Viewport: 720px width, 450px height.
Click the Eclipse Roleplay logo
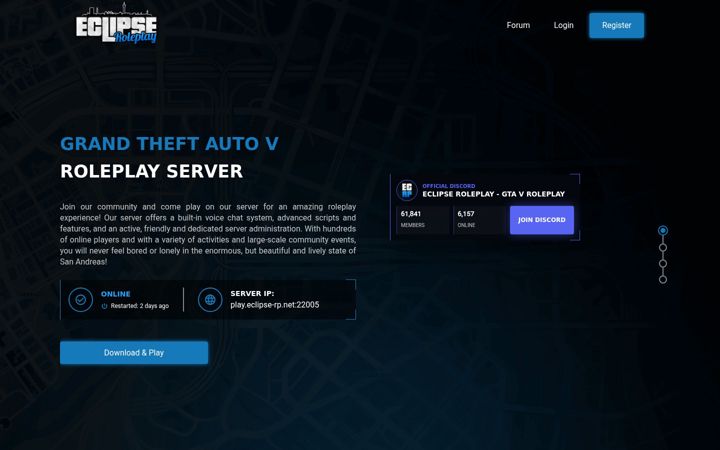click(116, 23)
